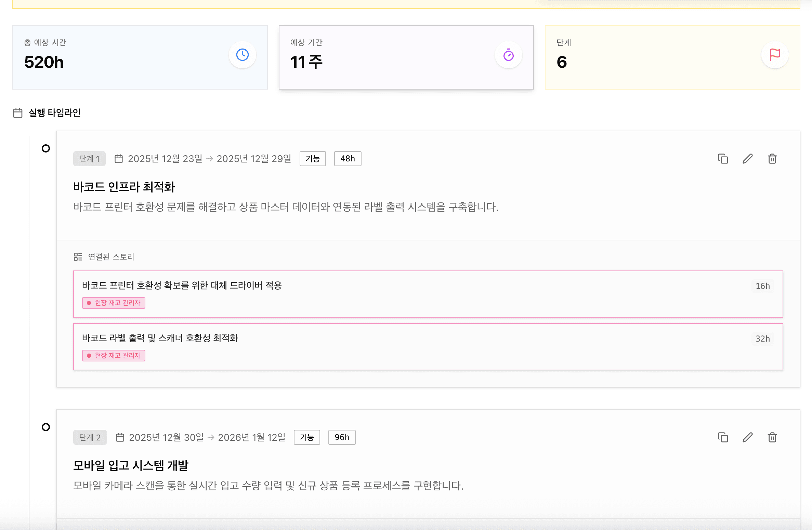Click the 48h badge in 단계 1
The width and height of the screenshot is (812, 530).
coord(348,159)
